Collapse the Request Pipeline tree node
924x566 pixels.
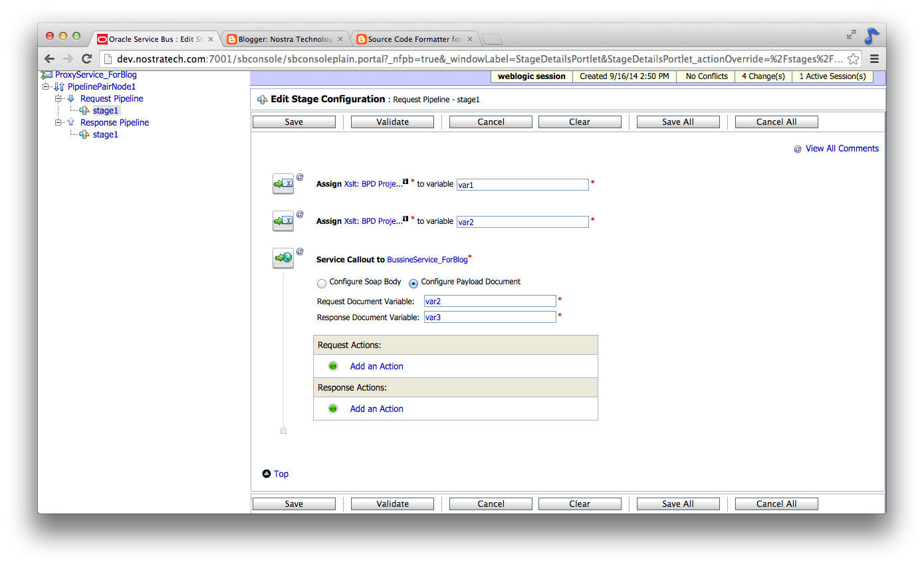pos(58,98)
